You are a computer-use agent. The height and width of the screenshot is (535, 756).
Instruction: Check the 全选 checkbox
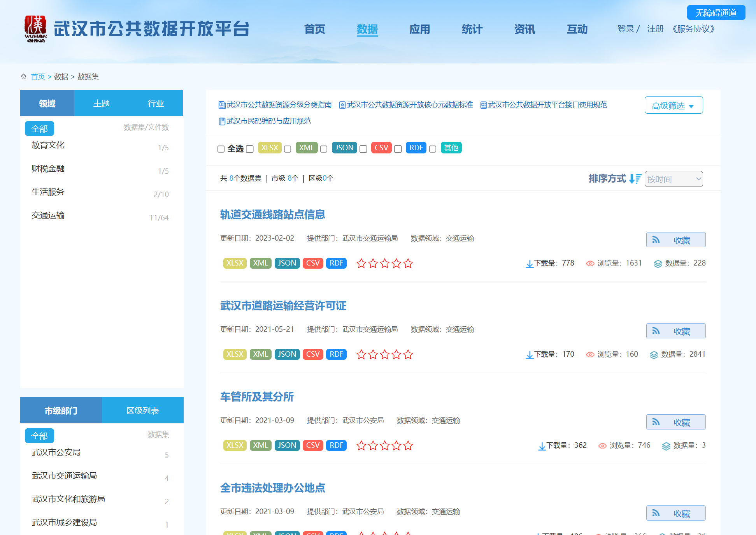pos(221,149)
